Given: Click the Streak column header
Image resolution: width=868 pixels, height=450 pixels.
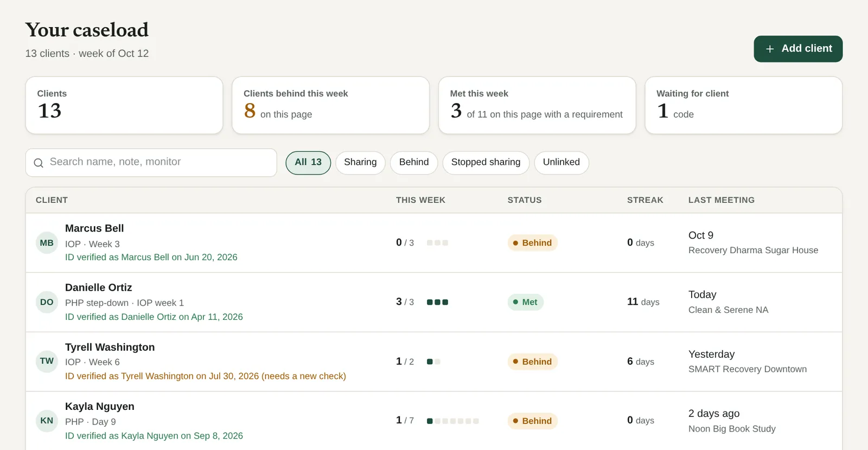Looking at the screenshot, I should (645, 200).
